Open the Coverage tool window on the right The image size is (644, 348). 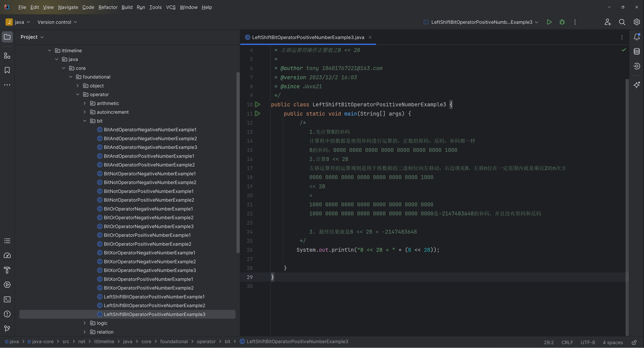click(x=636, y=66)
